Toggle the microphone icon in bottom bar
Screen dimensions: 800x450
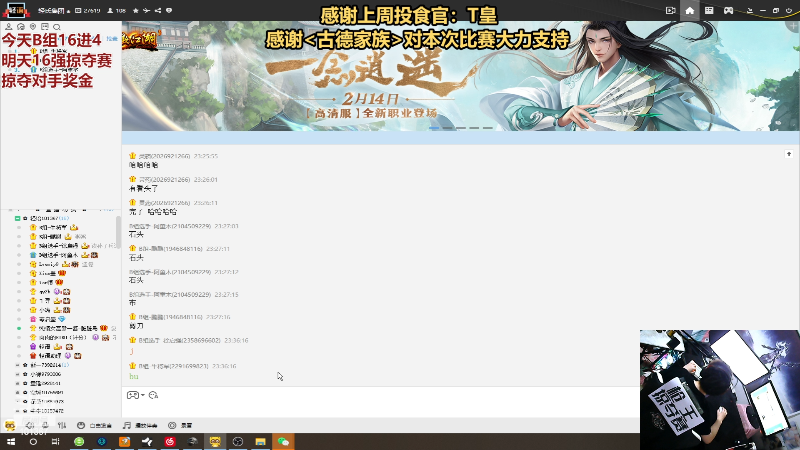(45, 425)
